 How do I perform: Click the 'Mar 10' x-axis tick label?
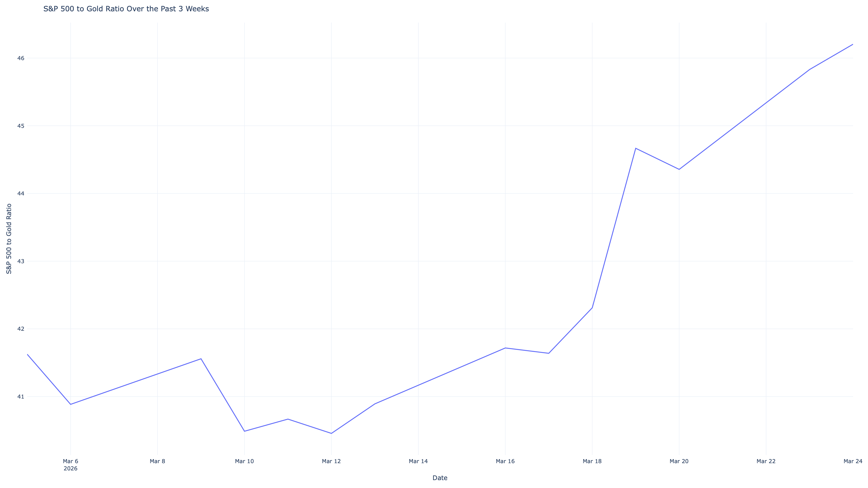pos(244,461)
